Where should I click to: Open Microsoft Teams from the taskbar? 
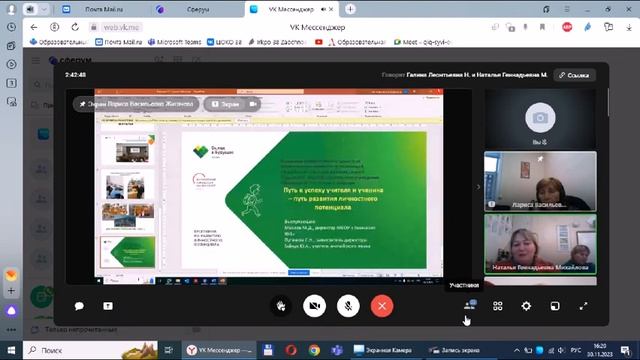pos(337,350)
